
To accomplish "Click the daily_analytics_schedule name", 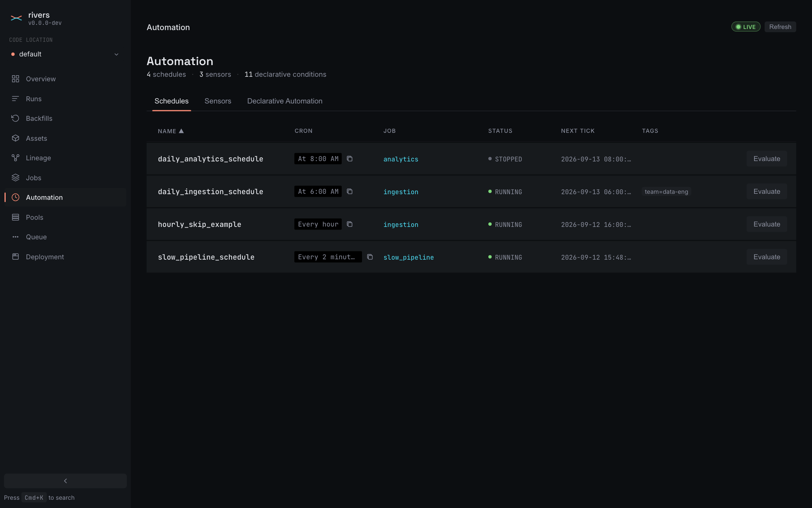I will 211,159.
